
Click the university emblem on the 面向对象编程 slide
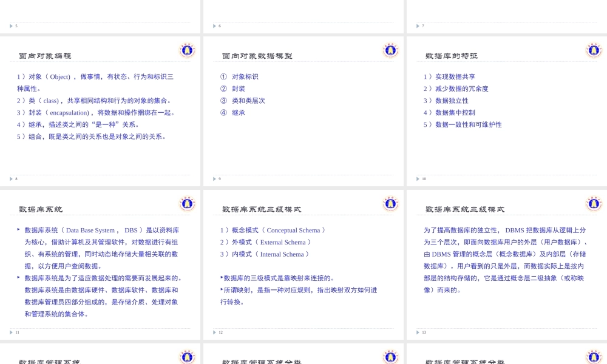pyautogui.click(x=187, y=50)
